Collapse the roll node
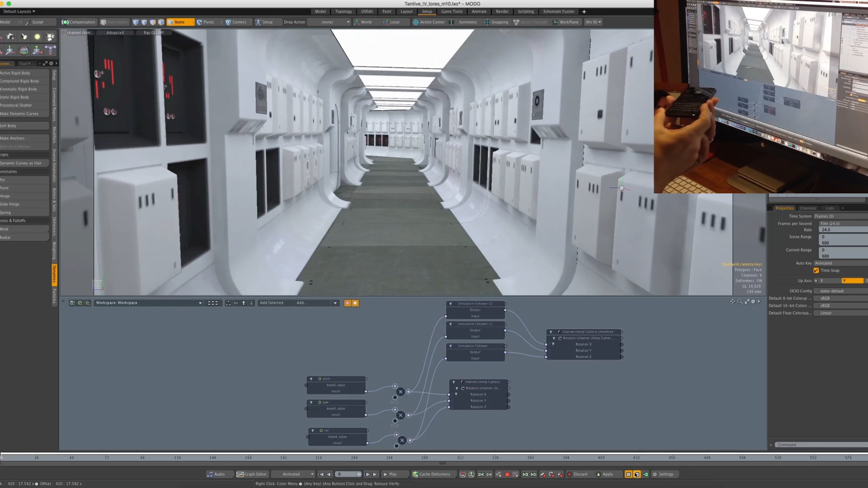This screenshot has width=868, height=488. click(313, 431)
